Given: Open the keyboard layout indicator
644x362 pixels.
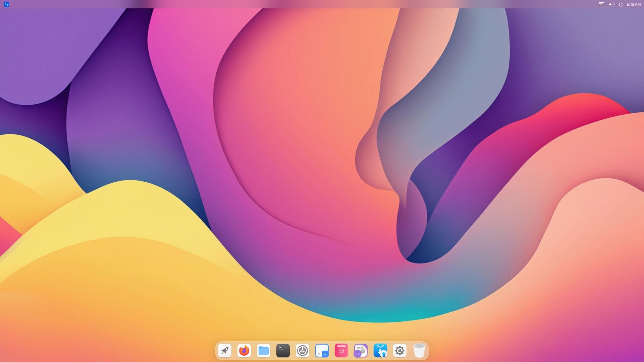Looking at the screenshot, I should click(600, 4).
